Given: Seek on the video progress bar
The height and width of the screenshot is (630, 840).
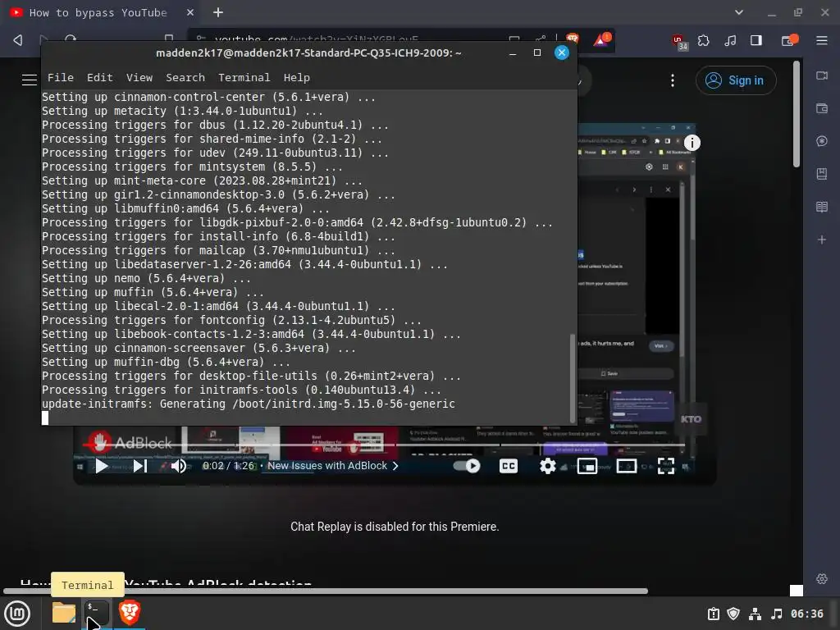Looking at the screenshot, I should click(384, 445).
